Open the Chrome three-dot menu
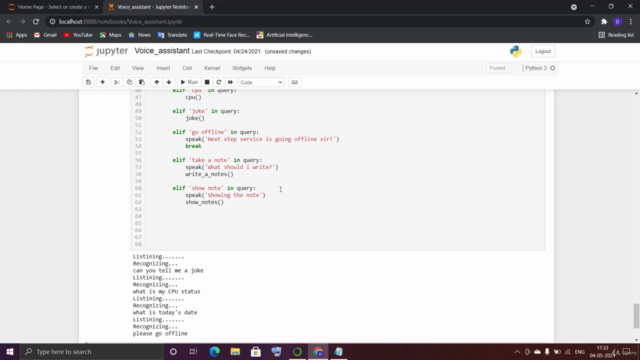This screenshot has height=360, width=640. (631, 22)
